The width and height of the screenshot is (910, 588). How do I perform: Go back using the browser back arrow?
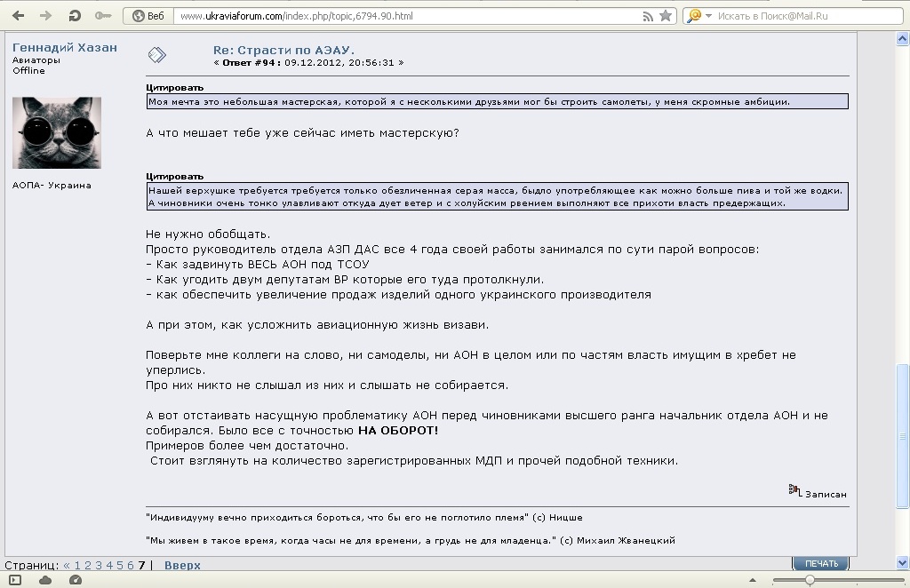point(18,16)
